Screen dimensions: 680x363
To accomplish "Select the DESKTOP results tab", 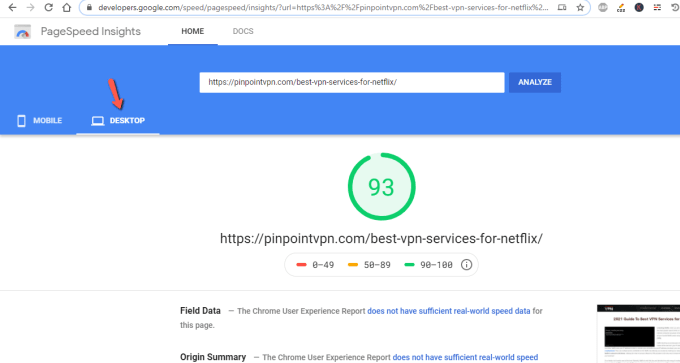I will [x=118, y=121].
